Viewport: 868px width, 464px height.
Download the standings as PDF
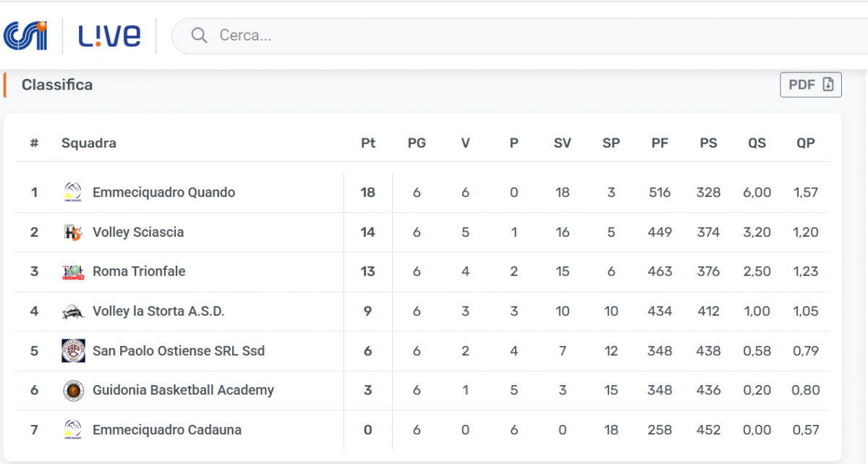(810, 85)
